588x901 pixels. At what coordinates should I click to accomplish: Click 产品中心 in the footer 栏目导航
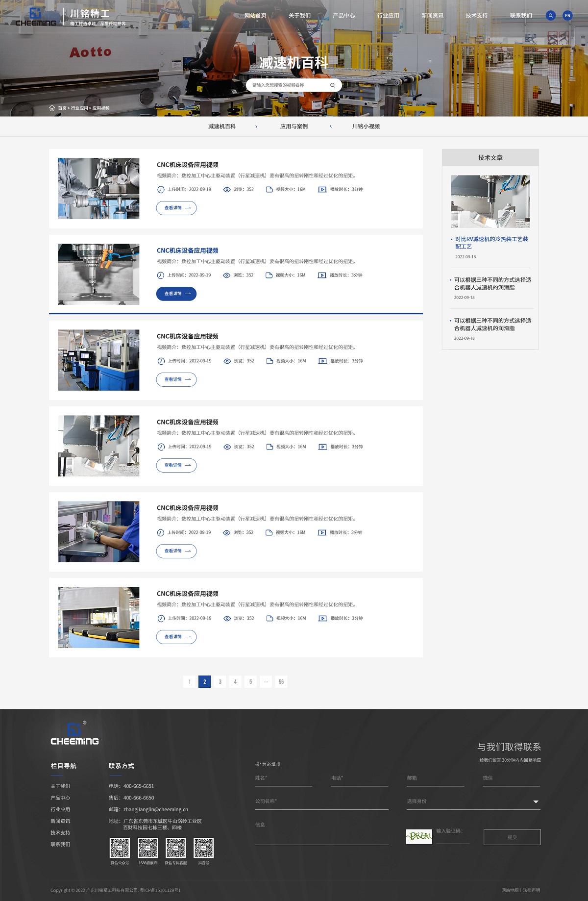click(60, 798)
